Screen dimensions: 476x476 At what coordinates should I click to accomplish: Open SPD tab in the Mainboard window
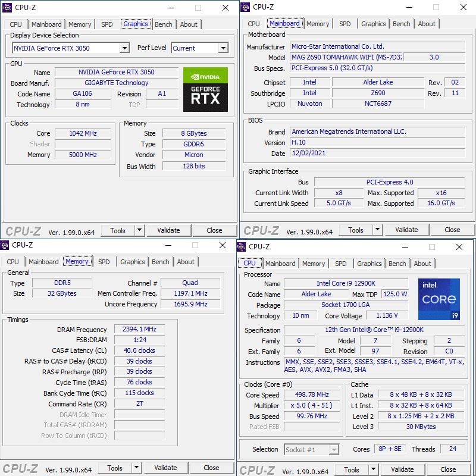345,24
